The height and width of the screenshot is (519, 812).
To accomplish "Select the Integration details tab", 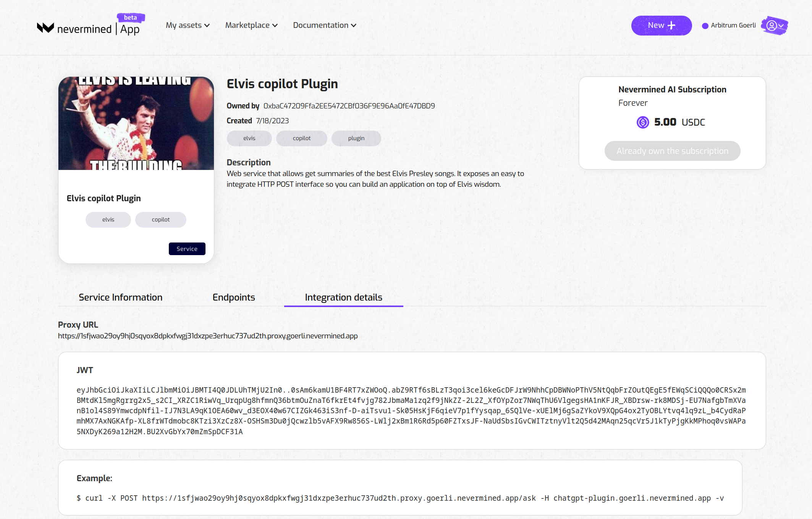I will pos(343,297).
